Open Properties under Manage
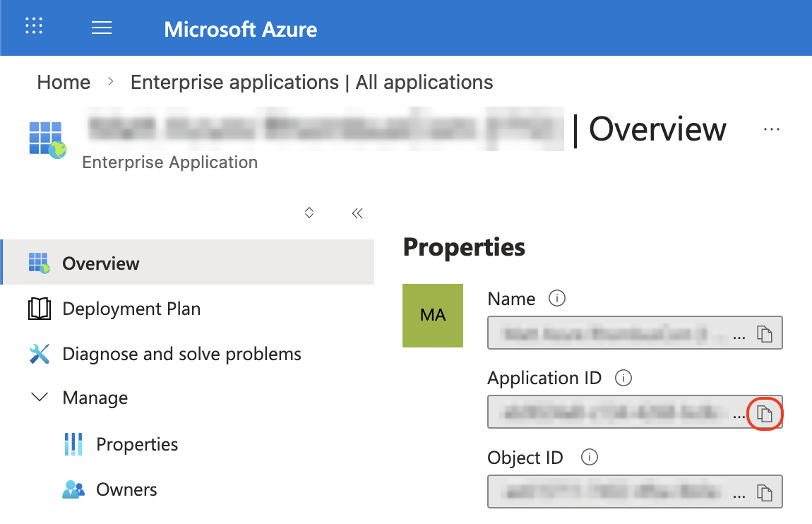This screenshot has width=812, height=524. (x=137, y=444)
